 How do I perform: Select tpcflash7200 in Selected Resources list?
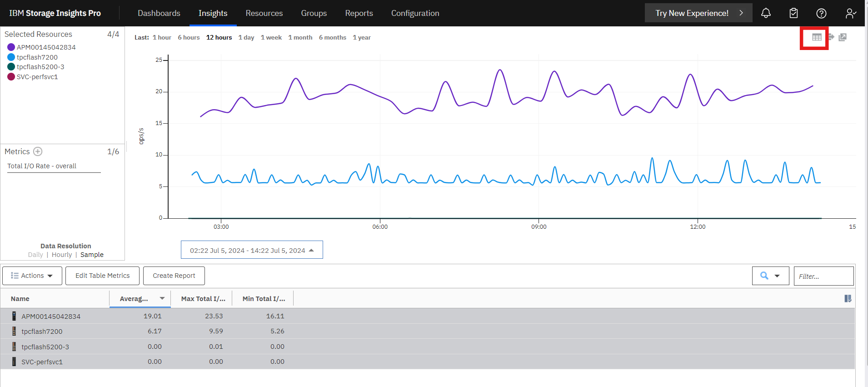pyautogui.click(x=37, y=57)
